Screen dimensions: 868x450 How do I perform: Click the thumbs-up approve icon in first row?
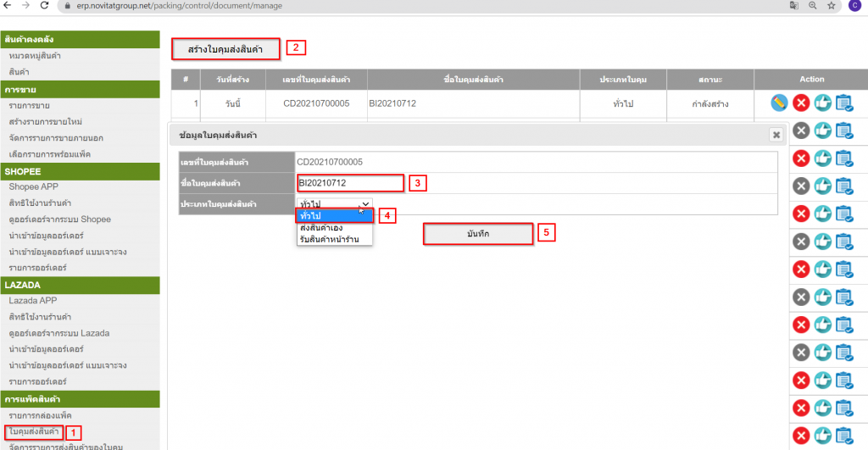[x=822, y=103]
